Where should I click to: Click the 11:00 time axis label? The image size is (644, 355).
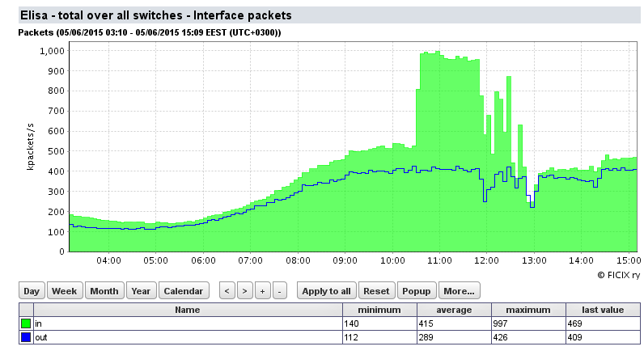439,260
